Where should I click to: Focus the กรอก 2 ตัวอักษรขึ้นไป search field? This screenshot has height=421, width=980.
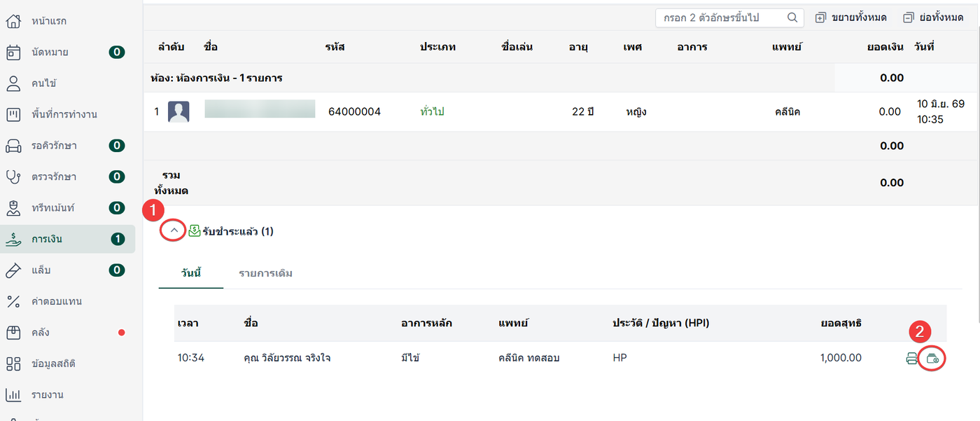point(729,18)
